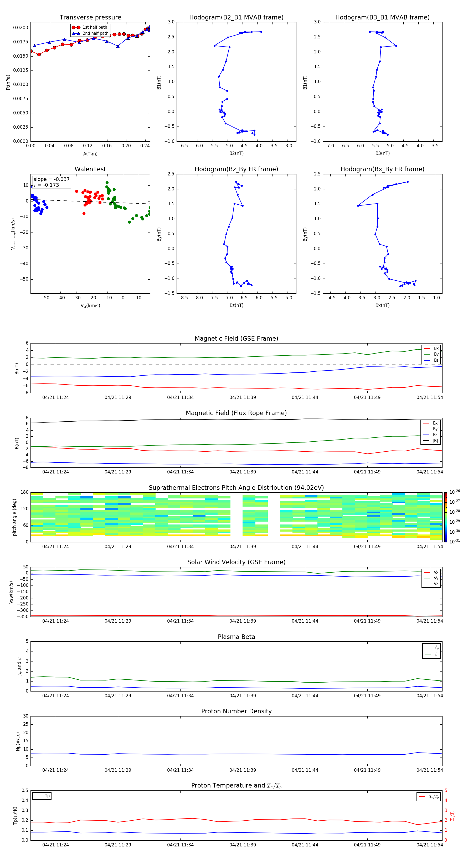Click the 'pitch angle (deg)' axis label
Image resolution: width=473 pixels, height=868 pixels.
click(14, 517)
